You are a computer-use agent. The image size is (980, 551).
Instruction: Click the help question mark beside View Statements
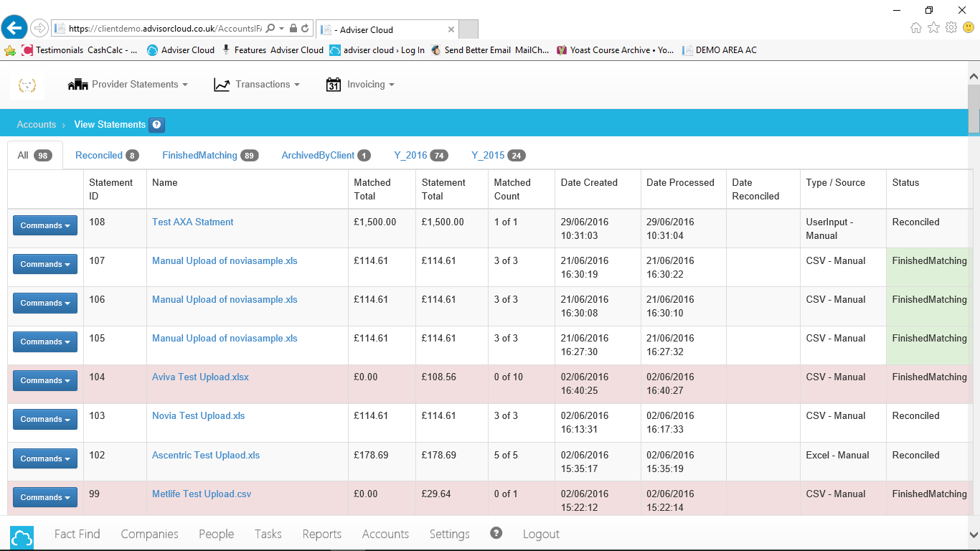point(157,125)
